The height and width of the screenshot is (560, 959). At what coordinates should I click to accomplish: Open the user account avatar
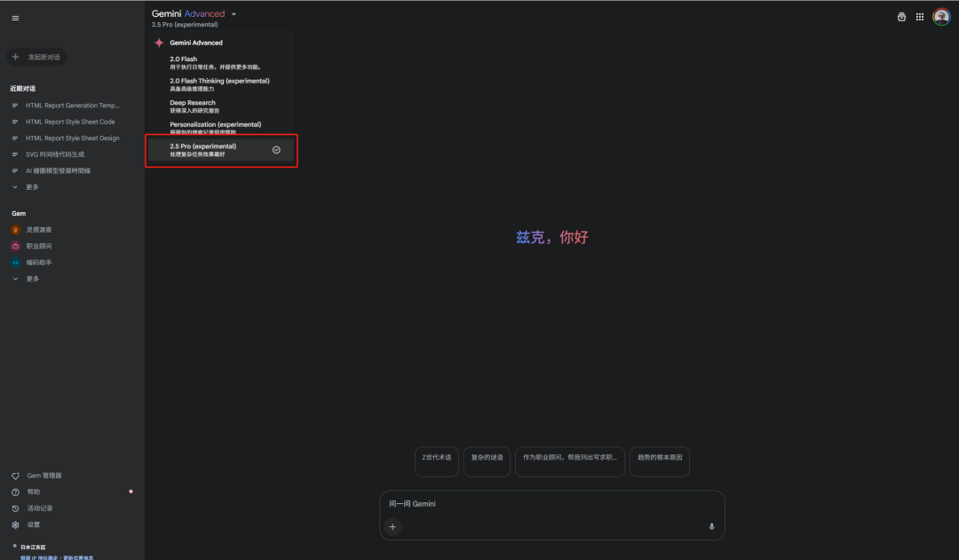[941, 17]
